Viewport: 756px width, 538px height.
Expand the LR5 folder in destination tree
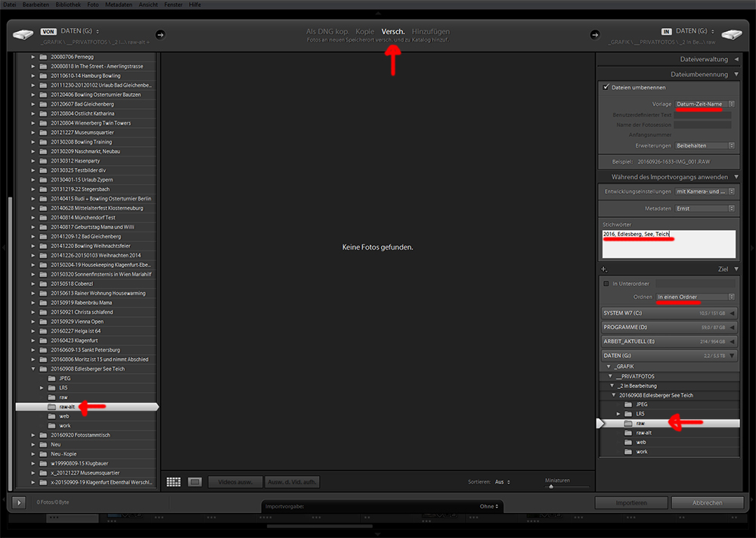[x=618, y=414]
